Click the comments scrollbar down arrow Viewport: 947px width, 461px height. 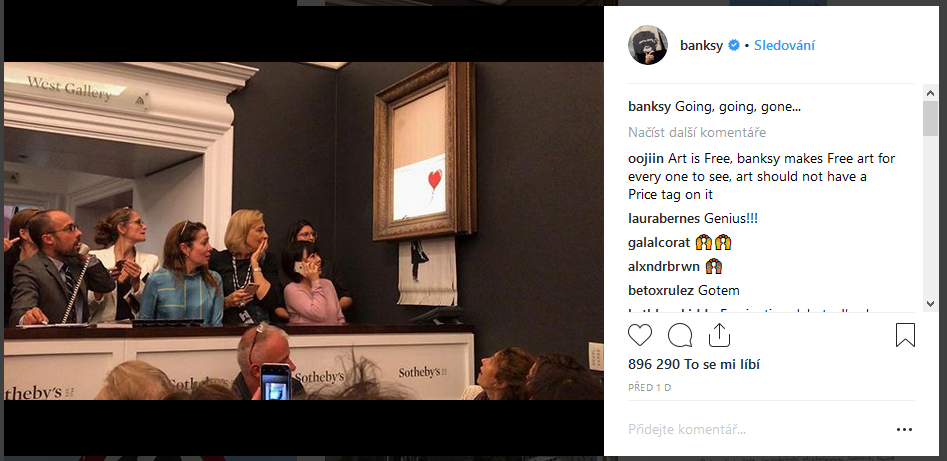pyautogui.click(x=930, y=304)
